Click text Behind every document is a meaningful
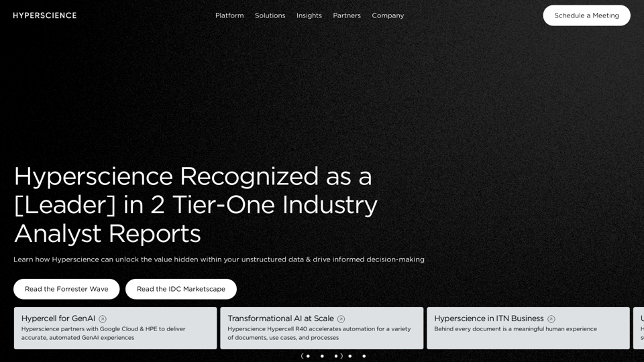 (x=515, y=328)
